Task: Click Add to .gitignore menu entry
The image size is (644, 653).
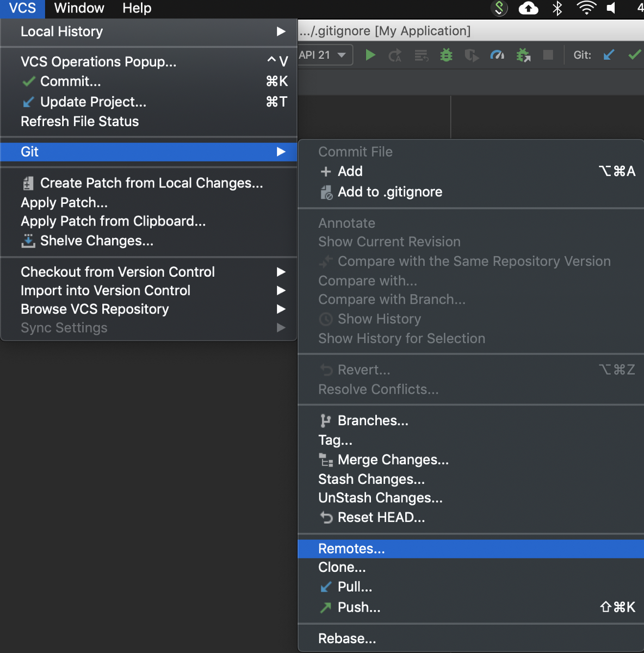Action: [x=389, y=192]
